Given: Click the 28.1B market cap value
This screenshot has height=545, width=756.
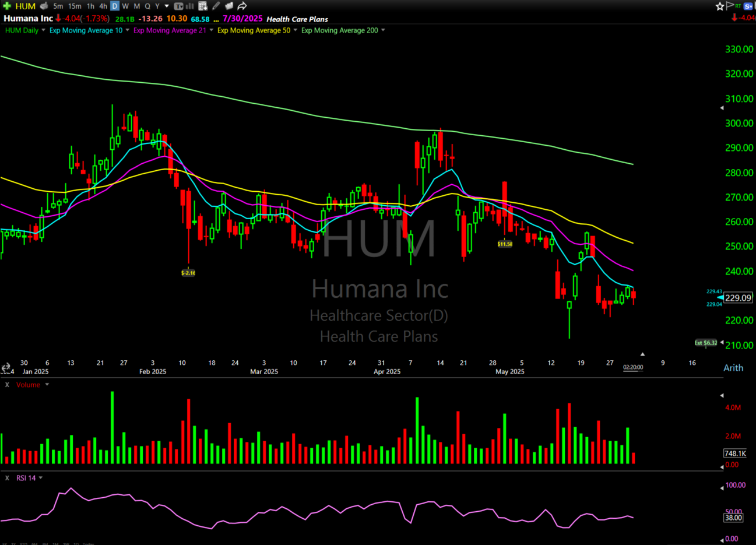Looking at the screenshot, I should 125,19.
